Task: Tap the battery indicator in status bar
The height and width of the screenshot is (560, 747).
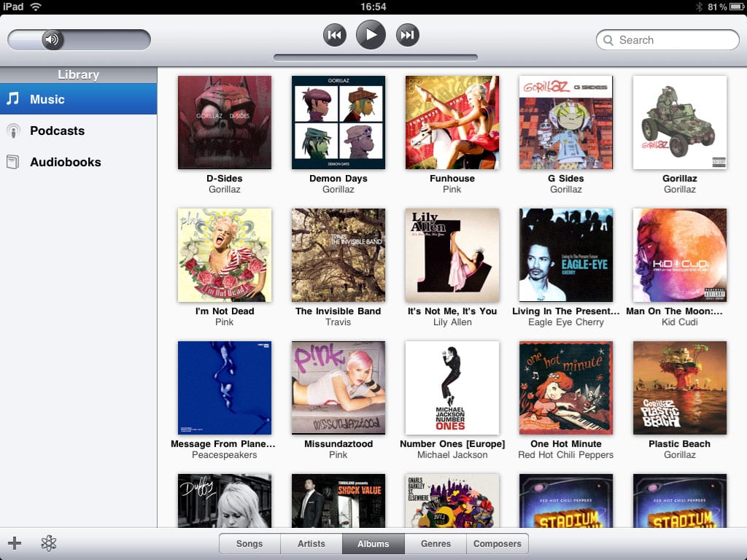Action: (735, 7)
